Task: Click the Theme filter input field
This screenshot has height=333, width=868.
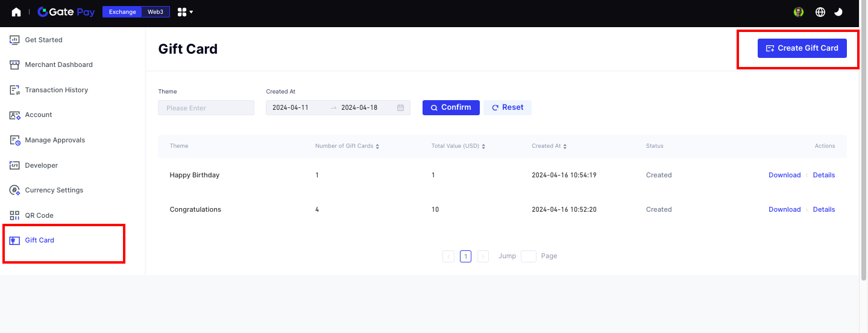Action: (206, 108)
